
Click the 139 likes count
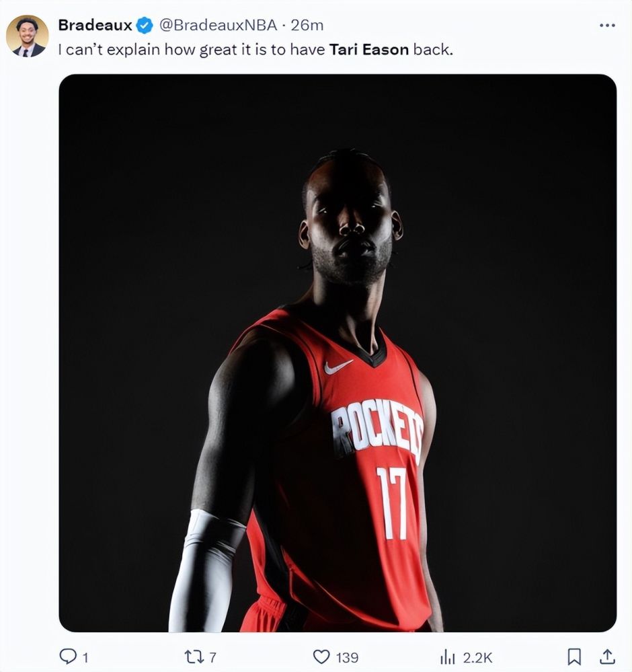pyautogui.click(x=347, y=657)
